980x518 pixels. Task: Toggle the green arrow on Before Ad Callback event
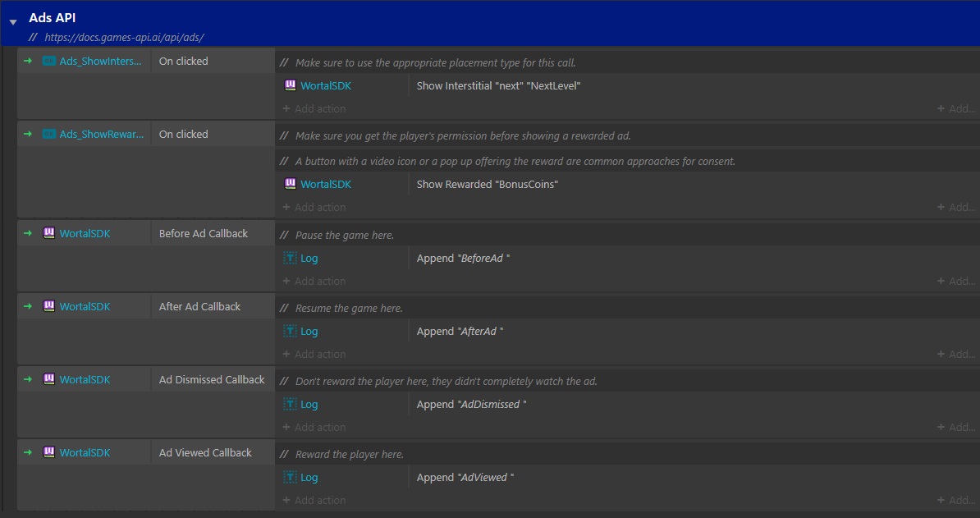29,233
